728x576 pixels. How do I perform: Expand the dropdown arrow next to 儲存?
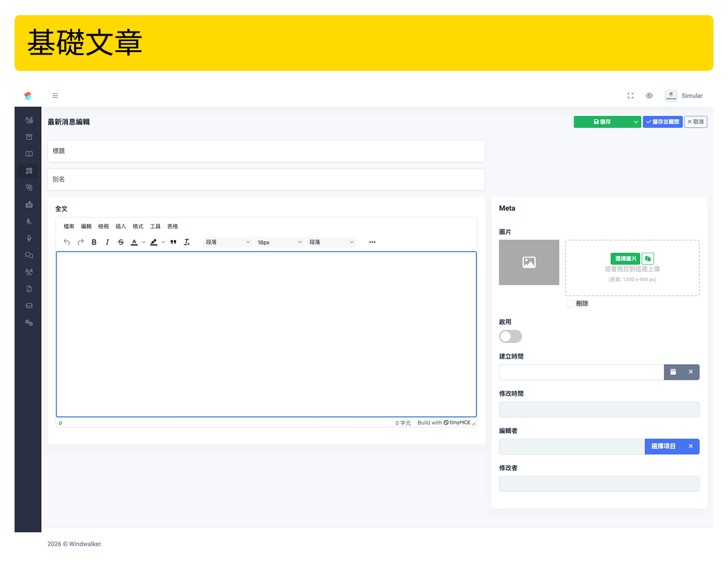pyautogui.click(x=635, y=122)
